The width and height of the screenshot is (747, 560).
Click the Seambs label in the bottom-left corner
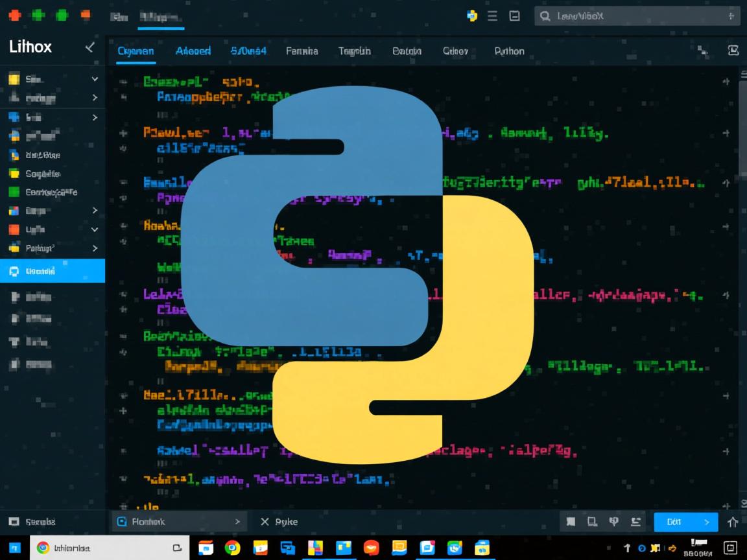click(40, 521)
